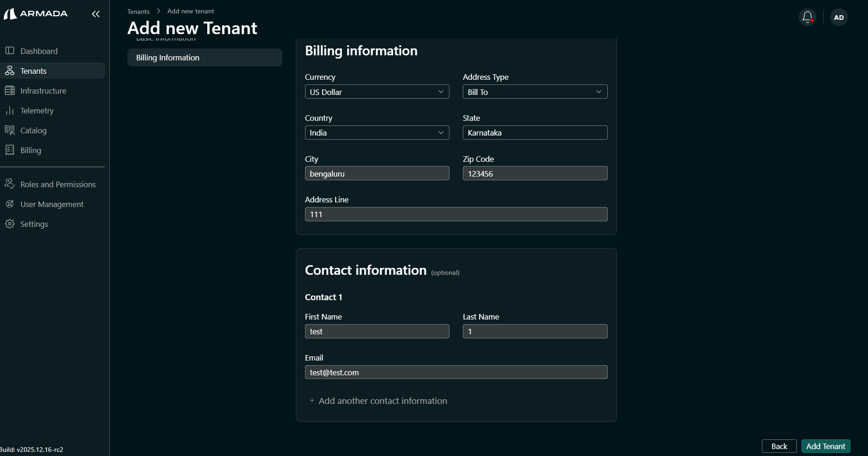Collapse the sidebar with the chevron
The image size is (868, 456).
(x=96, y=14)
